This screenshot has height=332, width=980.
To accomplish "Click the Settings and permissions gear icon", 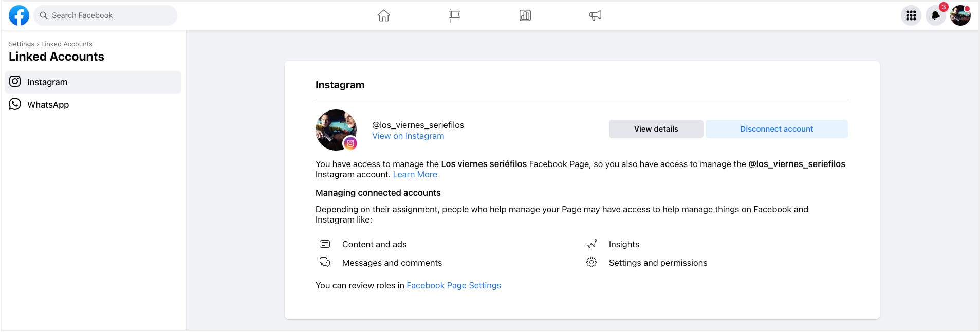I will pyautogui.click(x=591, y=263).
